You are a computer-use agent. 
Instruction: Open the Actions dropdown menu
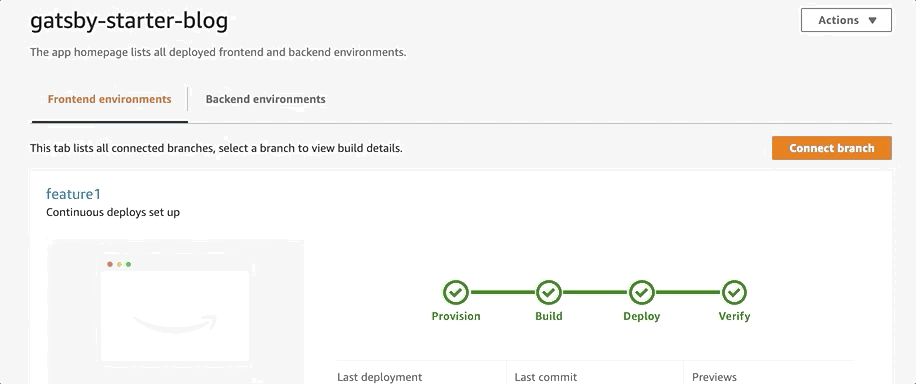pos(846,20)
